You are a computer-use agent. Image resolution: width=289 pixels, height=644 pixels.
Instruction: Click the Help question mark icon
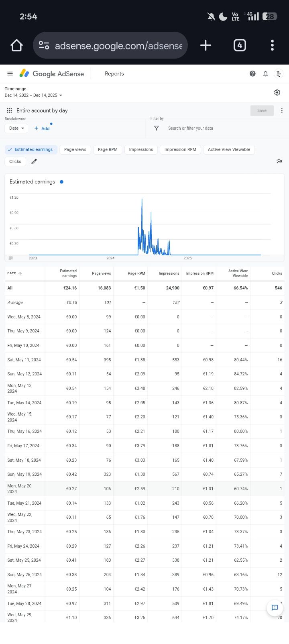[252, 73]
